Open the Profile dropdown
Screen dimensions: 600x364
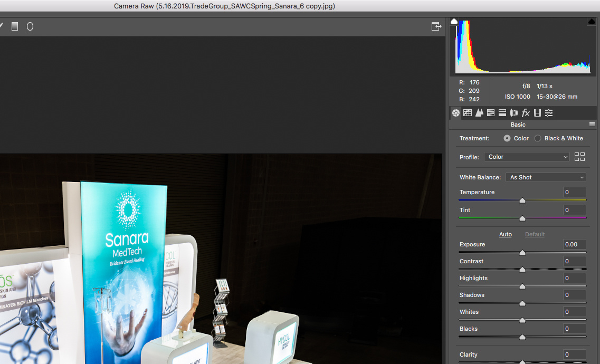527,157
